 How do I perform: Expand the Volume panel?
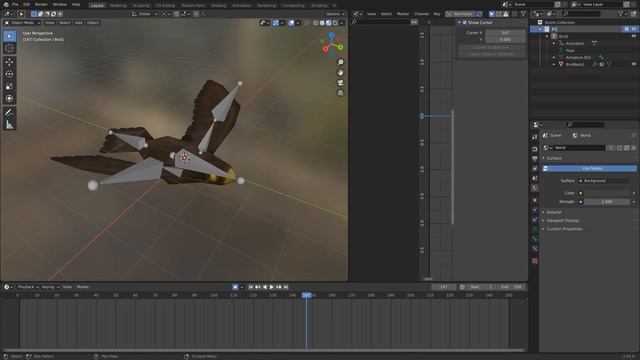[x=554, y=212]
